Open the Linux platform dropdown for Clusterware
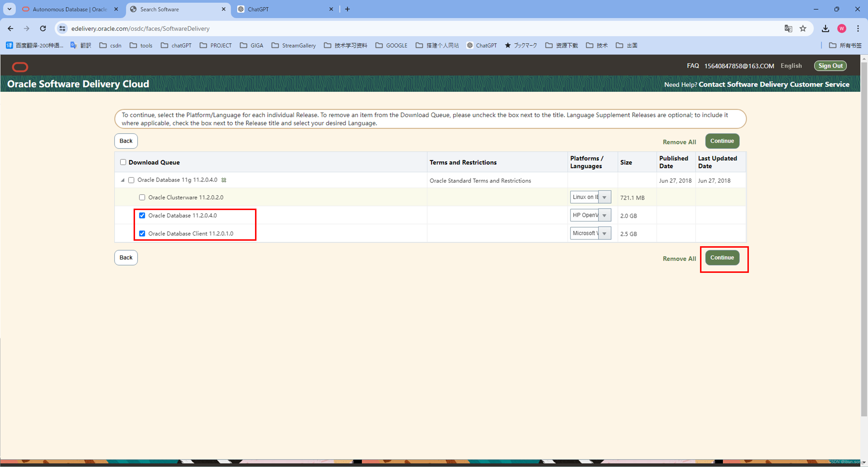Screen dimensions: 868x467 (x=590, y=197)
